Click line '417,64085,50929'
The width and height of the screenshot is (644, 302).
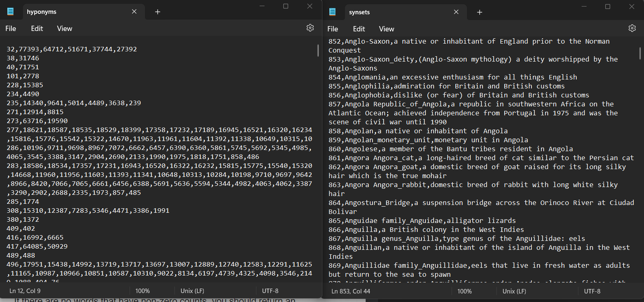click(37, 247)
